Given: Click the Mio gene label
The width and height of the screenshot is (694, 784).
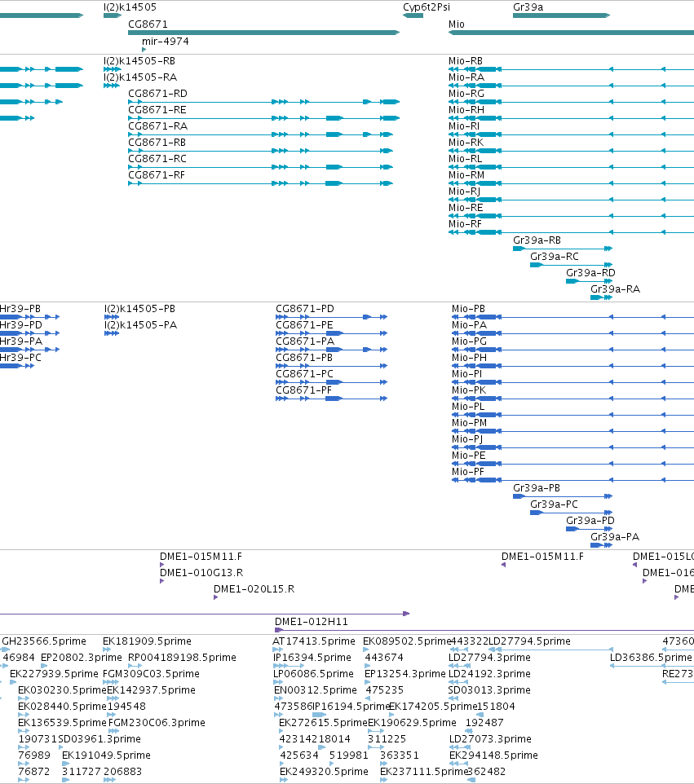Looking at the screenshot, I should coord(457,24).
